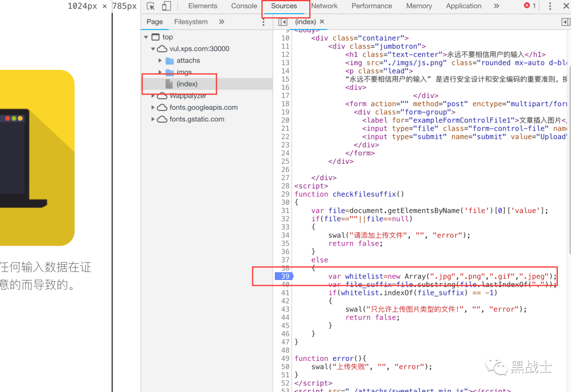Open the navigator pane three-dot menu
This screenshot has height=392, width=571.
pyautogui.click(x=263, y=22)
